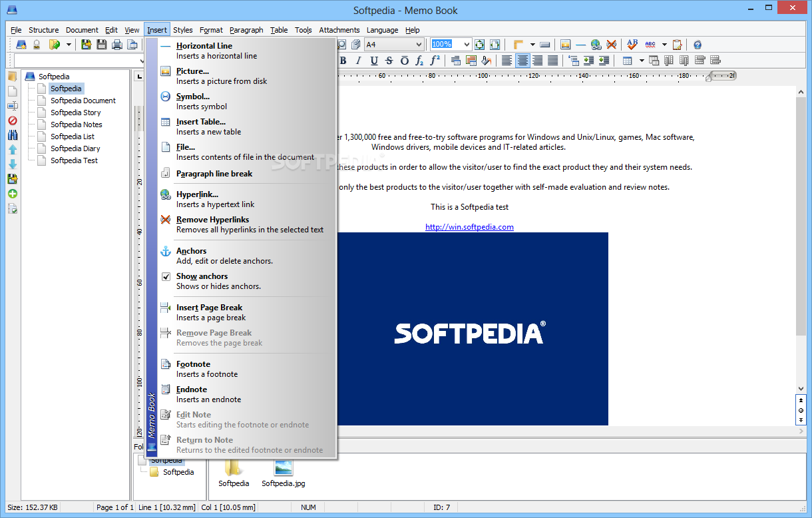Move item up with blue arrow
The height and width of the screenshot is (518, 812).
click(12, 150)
